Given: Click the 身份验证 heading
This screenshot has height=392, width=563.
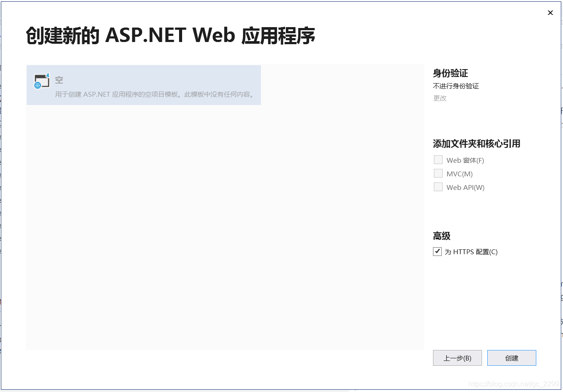Looking at the screenshot, I should (x=450, y=73).
